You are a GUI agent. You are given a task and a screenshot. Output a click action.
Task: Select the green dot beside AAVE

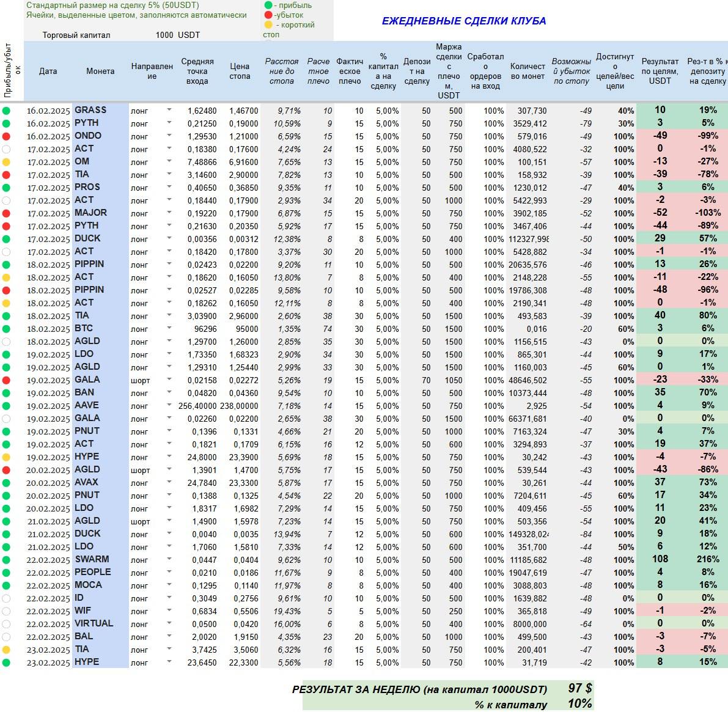[6, 406]
